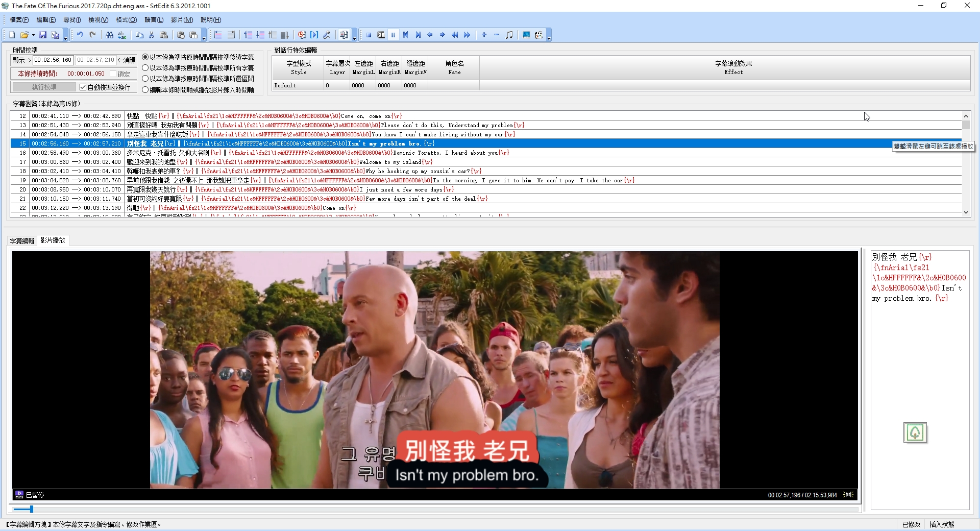Click the start time field 00:02:56,160

(53, 60)
